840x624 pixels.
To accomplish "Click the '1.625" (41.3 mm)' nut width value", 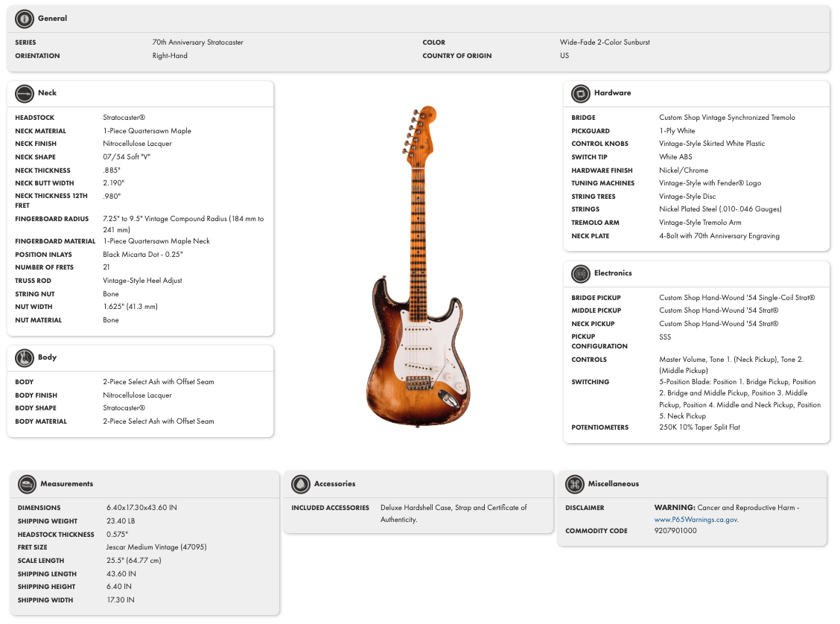I will tap(130, 307).
